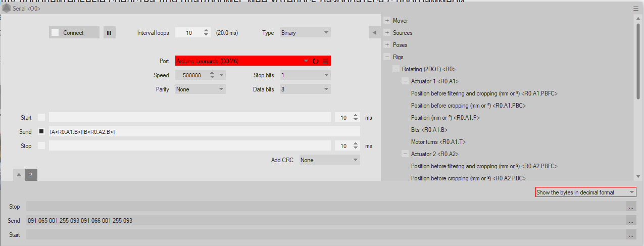Collapse the bottom panel with the up triangle
This screenshot has width=644, height=246.
(x=19, y=175)
